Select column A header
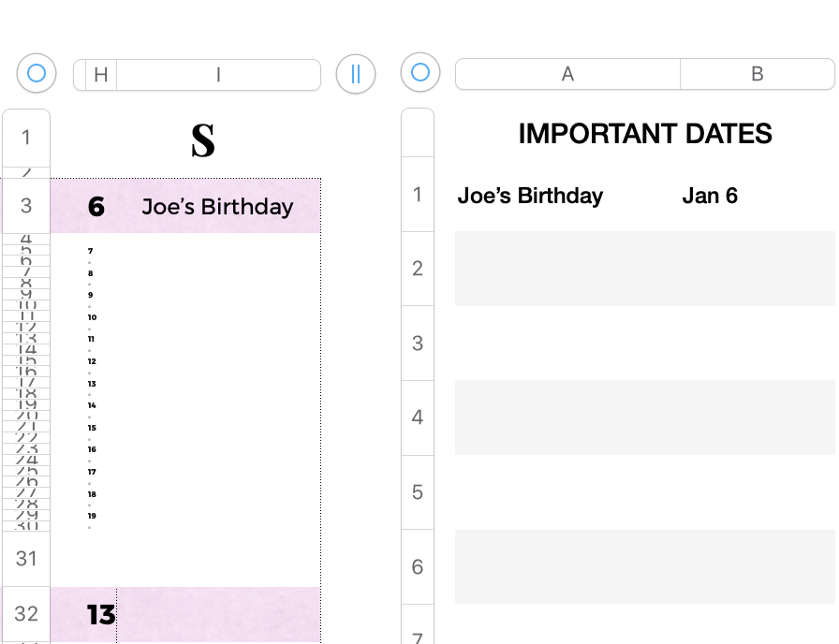The width and height of the screenshot is (839, 644). click(567, 75)
